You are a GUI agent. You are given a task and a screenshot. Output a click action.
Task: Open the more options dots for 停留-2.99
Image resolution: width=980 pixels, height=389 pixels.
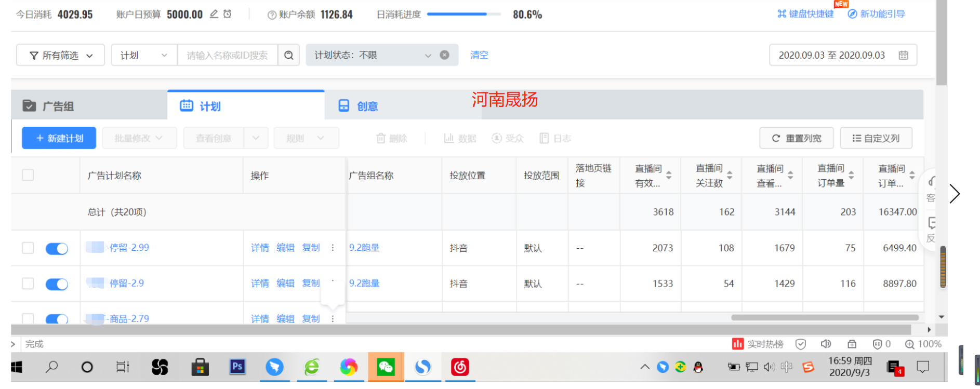(x=333, y=248)
